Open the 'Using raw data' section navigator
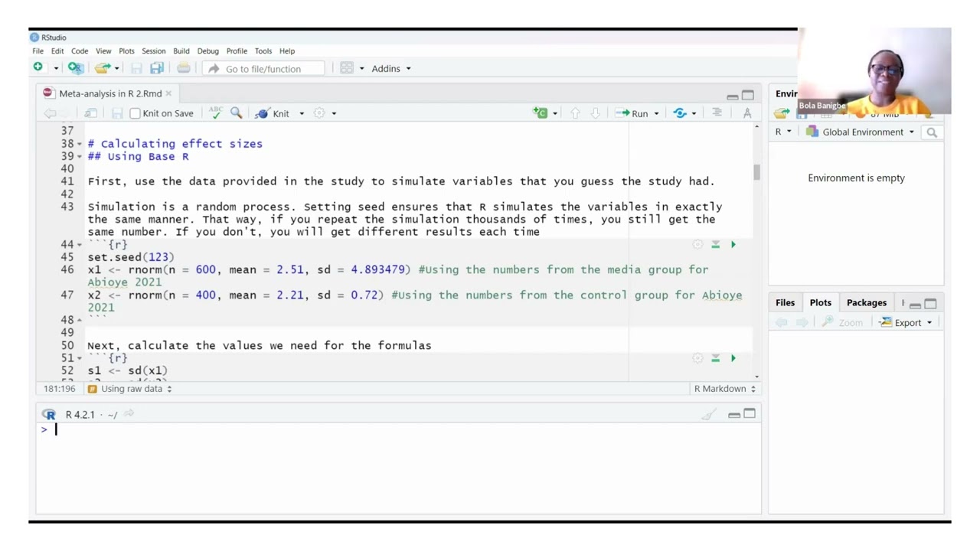Image resolution: width=980 pixels, height=551 pixels. click(x=130, y=389)
